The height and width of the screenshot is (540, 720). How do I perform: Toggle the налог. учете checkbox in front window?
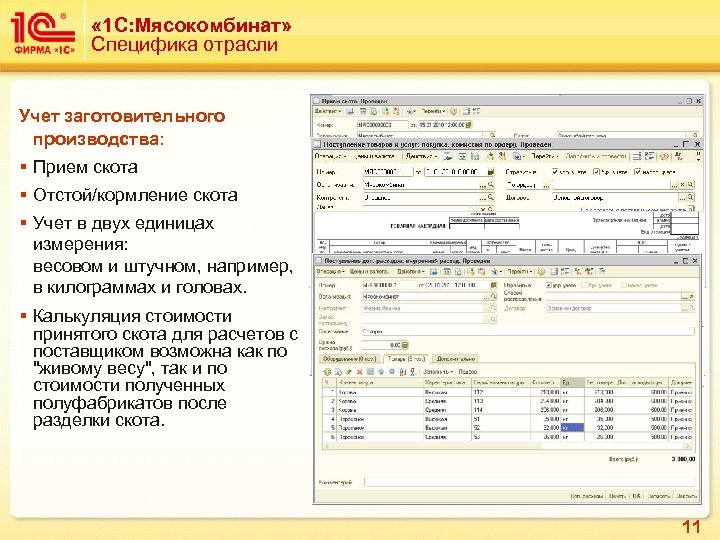coord(624,285)
